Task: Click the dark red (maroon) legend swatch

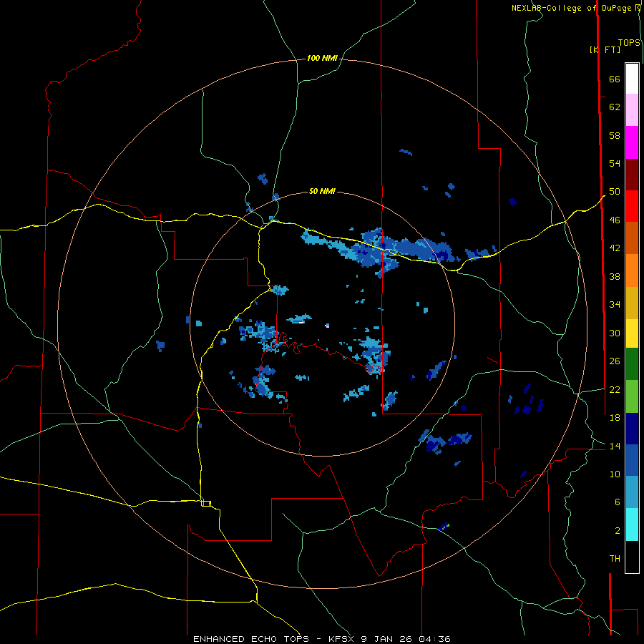Action: [632, 175]
